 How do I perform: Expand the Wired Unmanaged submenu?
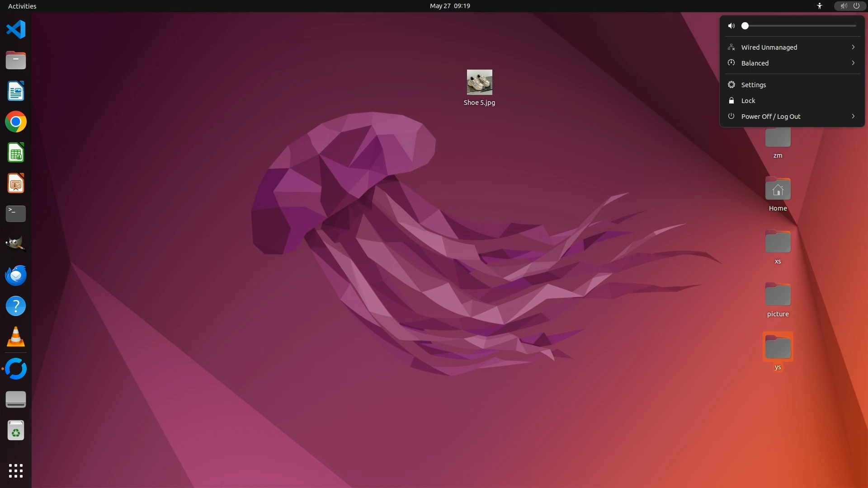pos(792,47)
